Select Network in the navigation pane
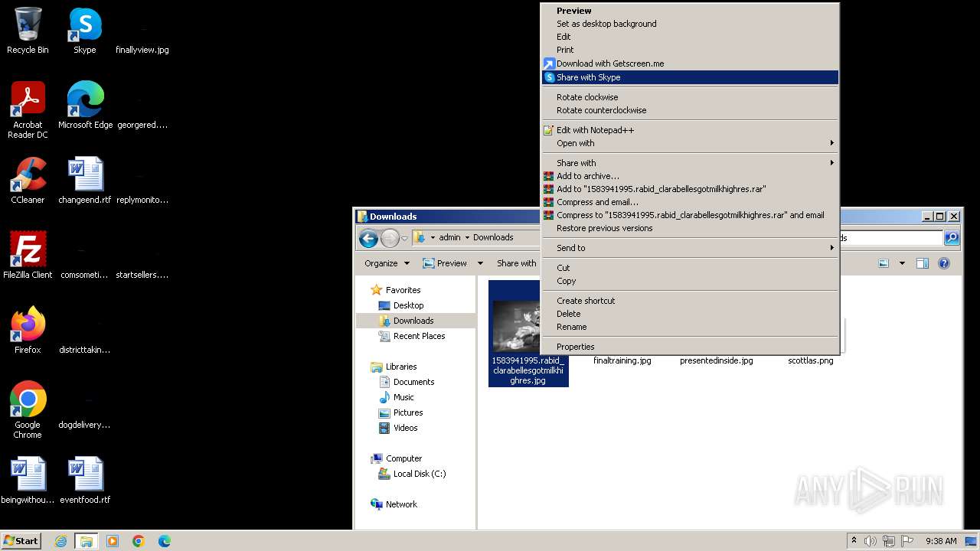Screen dimensions: 980x551 click(401, 504)
